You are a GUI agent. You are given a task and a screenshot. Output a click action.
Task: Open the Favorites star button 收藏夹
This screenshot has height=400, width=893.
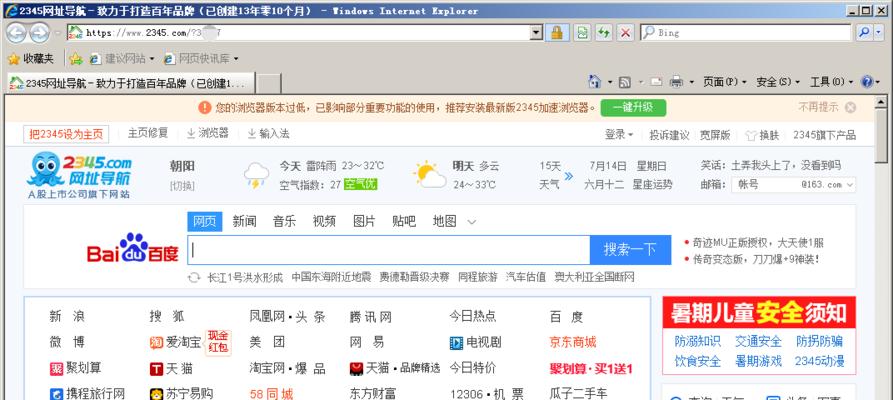31,59
